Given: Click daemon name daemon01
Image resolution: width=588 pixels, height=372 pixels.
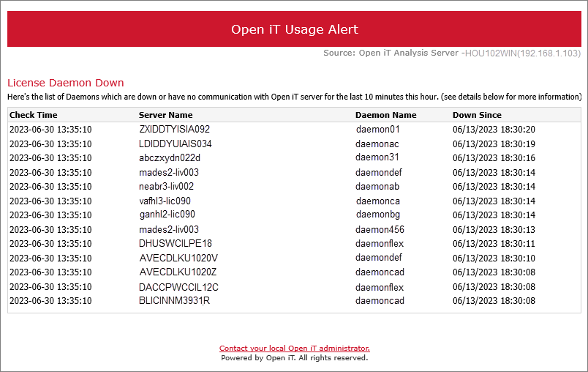Looking at the screenshot, I should point(378,129).
